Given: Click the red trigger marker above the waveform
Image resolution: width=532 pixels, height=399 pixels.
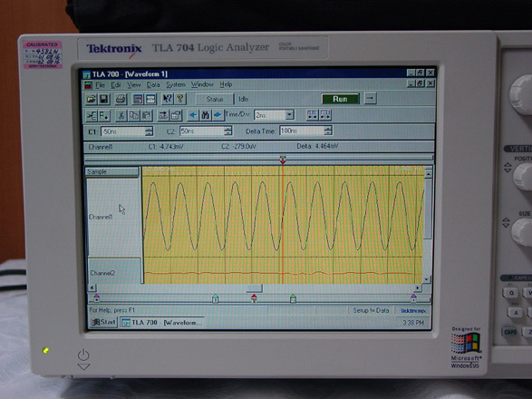Looking at the screenshot, I should (283, 160).
